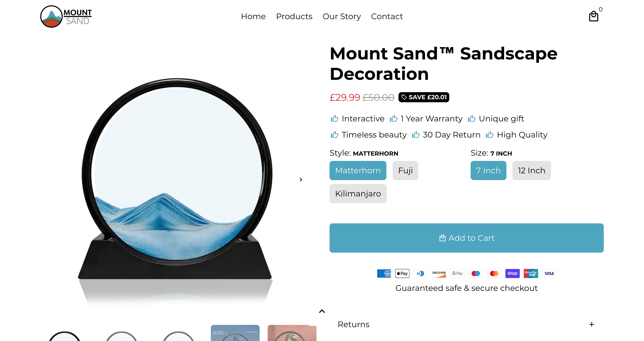Click the upward chevron above thumbnails

click(x=322, y=311)
